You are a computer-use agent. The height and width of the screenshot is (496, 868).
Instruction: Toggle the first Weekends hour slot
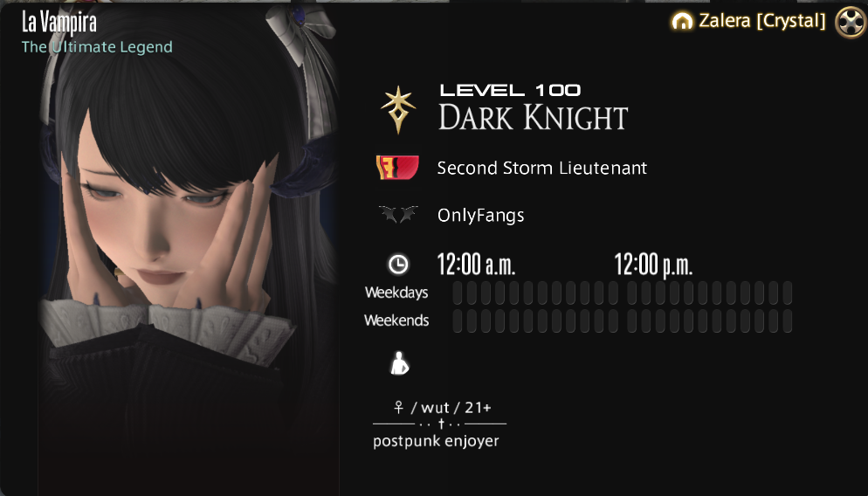coord(458,321)
